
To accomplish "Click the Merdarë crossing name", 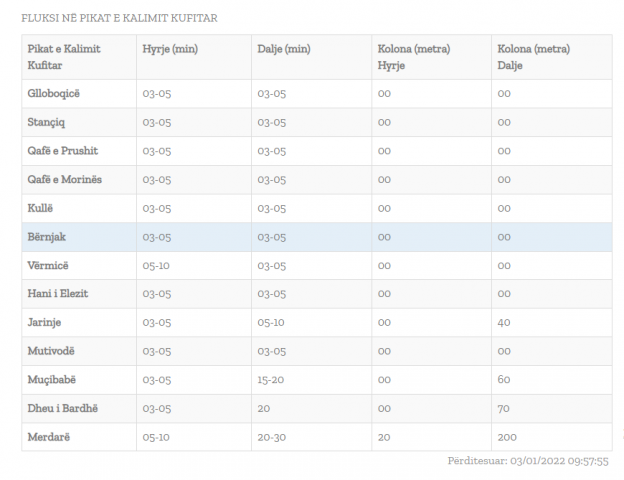I will (49, 437).
